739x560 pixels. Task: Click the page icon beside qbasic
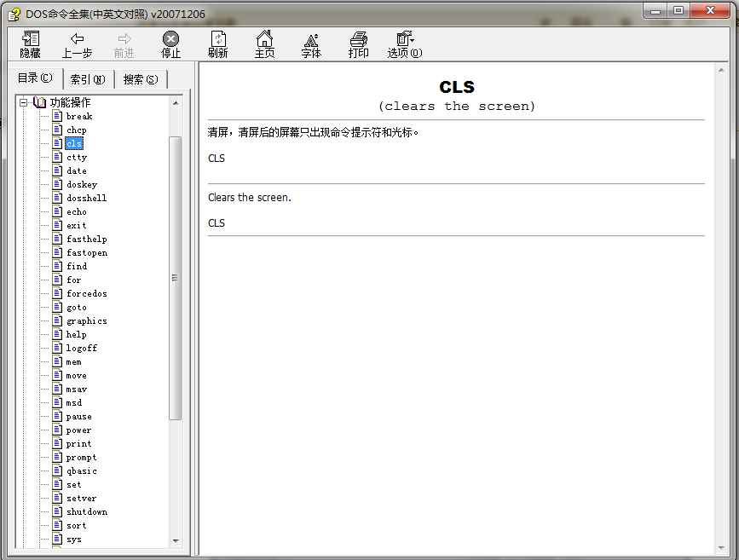(57, 471)
